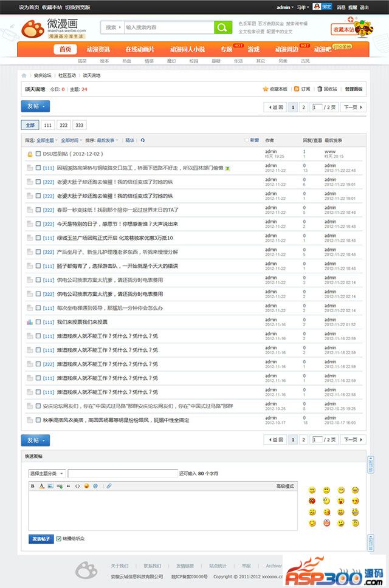Go to page 2 in top pager
The width and height of the screenshot is (389, 588).
coord(303,108)
